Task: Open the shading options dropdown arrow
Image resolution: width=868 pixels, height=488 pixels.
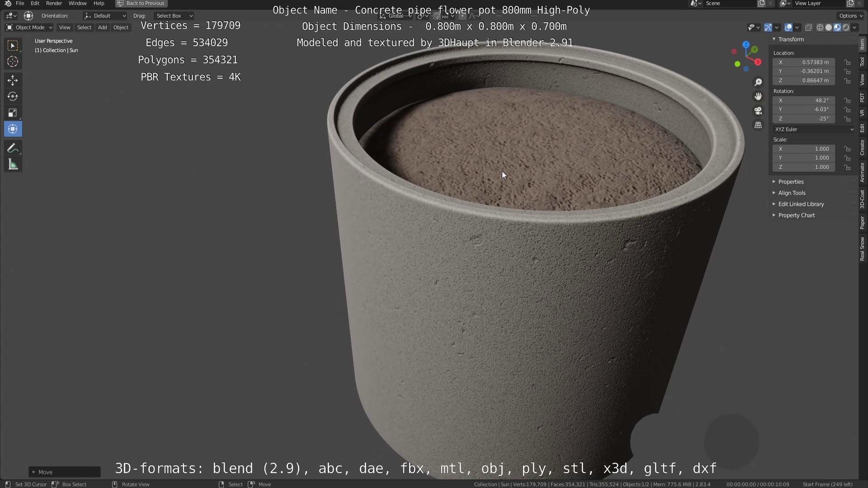Action: click(x=854, y=28)
